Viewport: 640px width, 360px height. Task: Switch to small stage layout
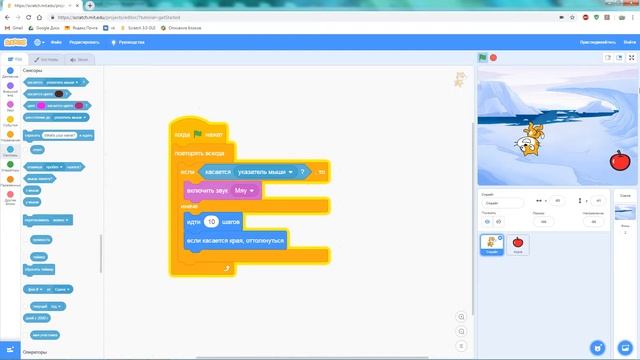click(x=608, y=58)
